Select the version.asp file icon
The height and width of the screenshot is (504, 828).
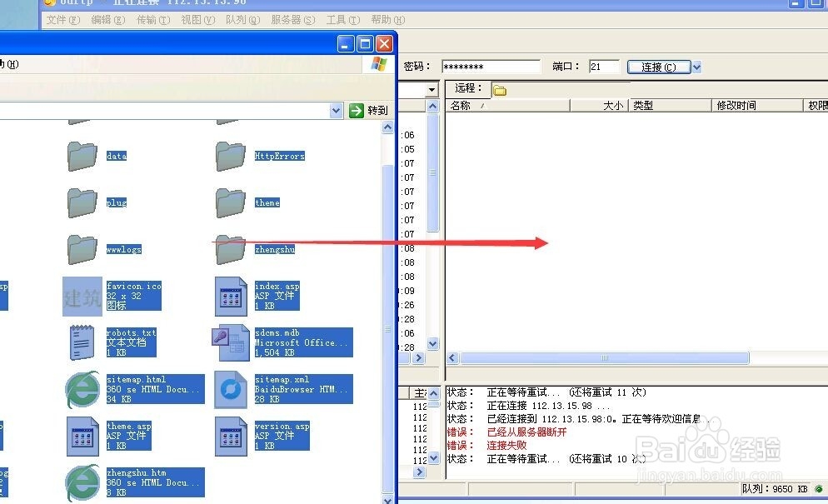tap(231, 437)
